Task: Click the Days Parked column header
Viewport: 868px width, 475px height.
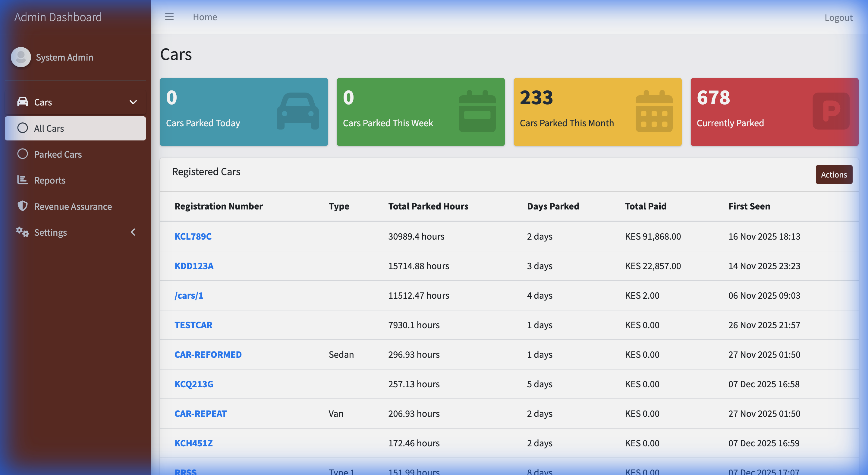Action: click(553, 206)
